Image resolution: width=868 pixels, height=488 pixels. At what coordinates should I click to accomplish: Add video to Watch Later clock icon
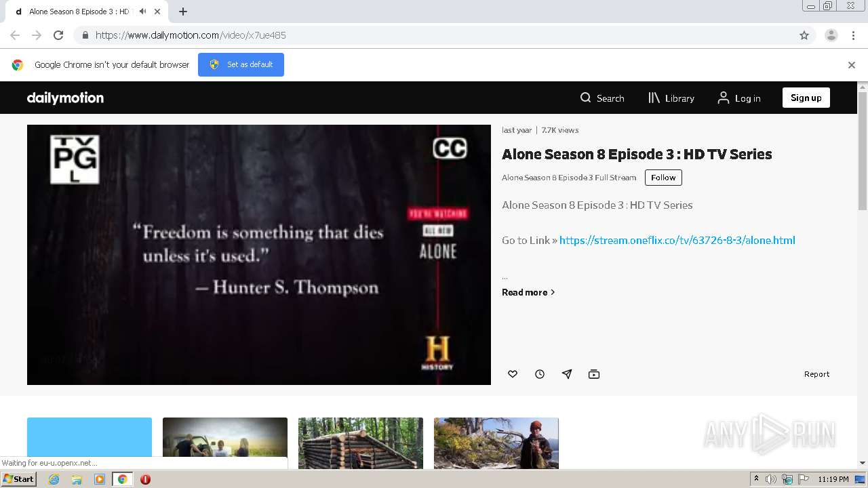point(540,374)
